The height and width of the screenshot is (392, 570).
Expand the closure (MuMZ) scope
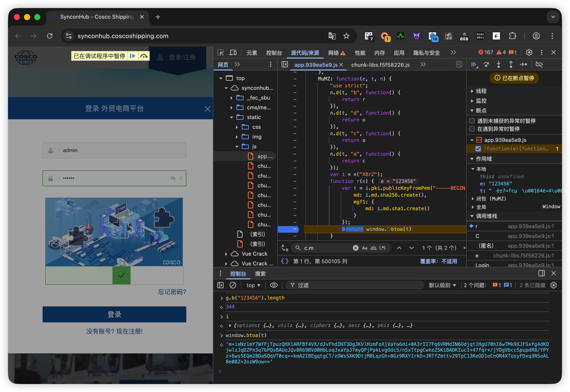[473, 199]
